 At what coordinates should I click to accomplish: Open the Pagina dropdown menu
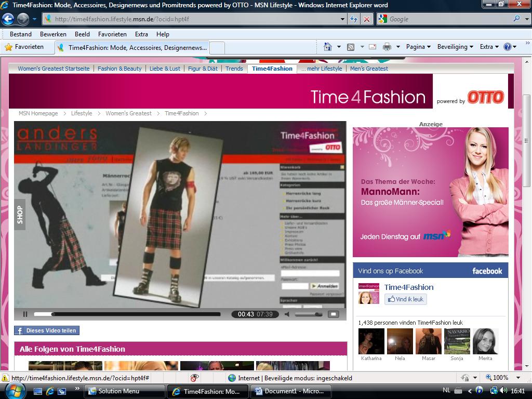click(418, 47)
